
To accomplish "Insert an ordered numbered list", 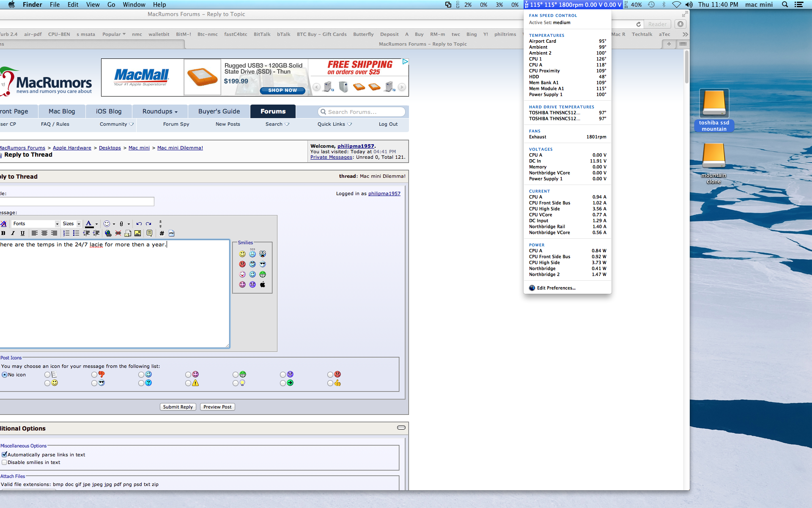I will 66,233.
